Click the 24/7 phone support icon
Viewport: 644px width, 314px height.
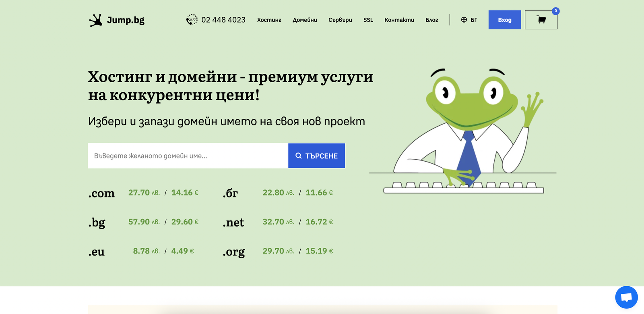click(x=192, y=19)
